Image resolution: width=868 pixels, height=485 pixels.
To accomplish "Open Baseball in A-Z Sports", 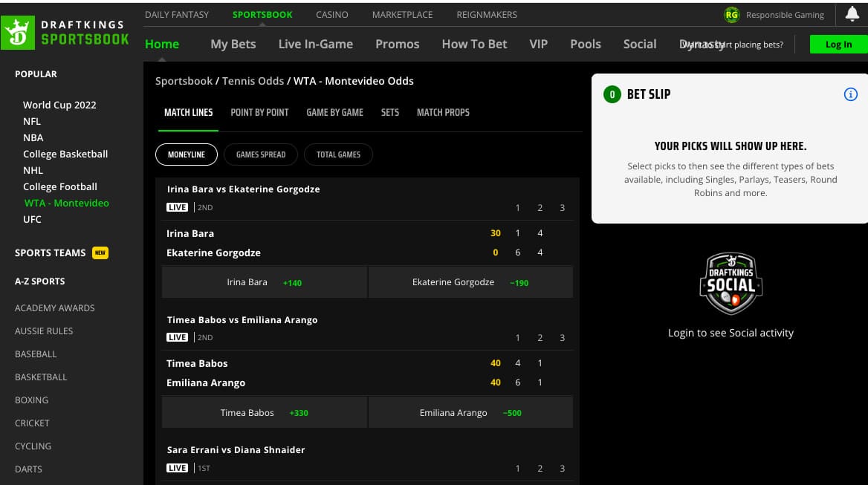I will click(x=36, y=354).
